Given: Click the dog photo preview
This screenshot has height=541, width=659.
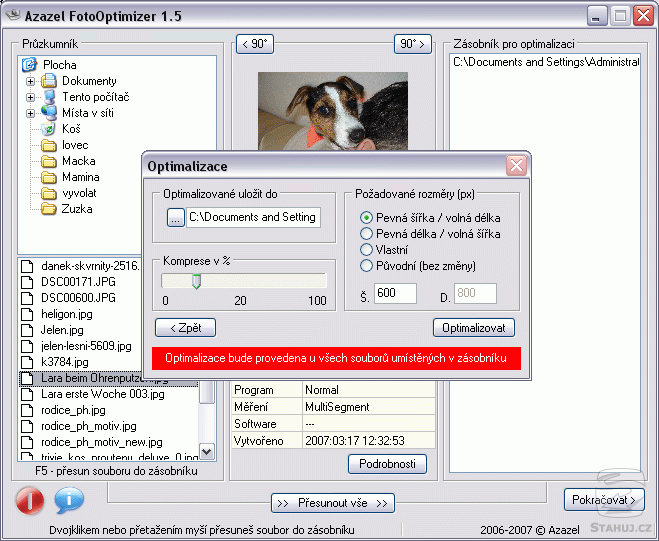Looking at the screenshot, I should pyautogui.click(x=332, y=111).
